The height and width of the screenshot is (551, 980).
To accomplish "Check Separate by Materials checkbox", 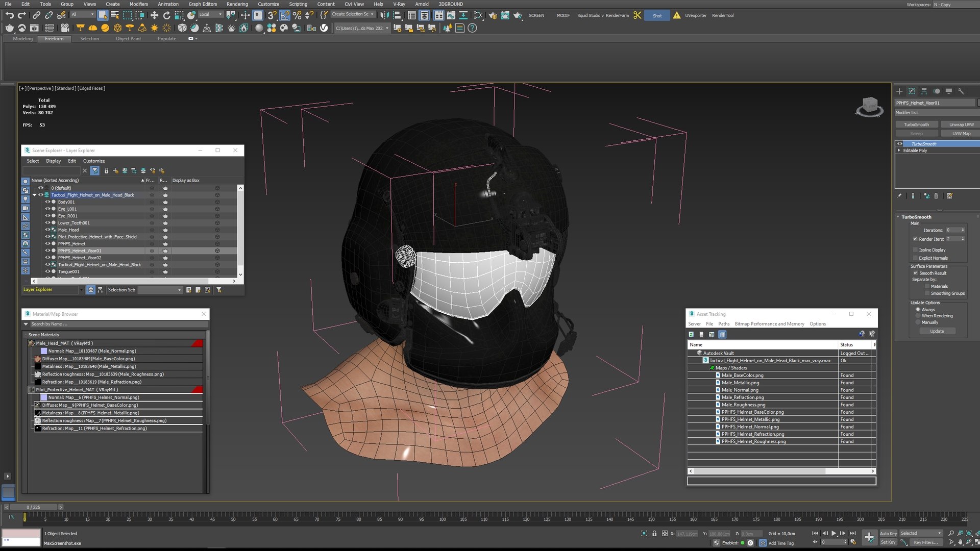I will (x=927, y=286).
